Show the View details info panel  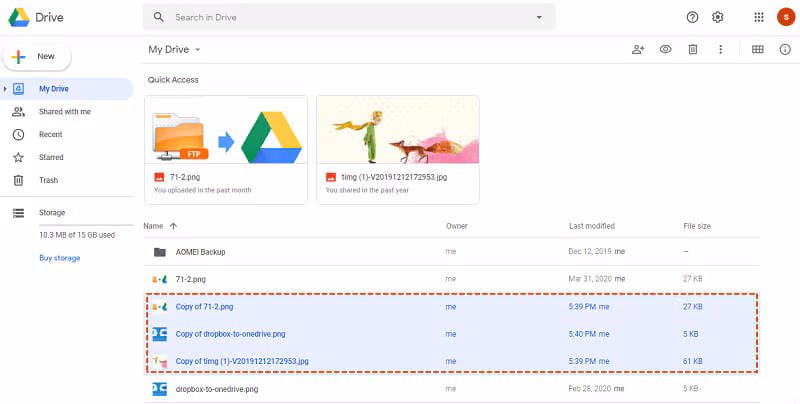785,49
